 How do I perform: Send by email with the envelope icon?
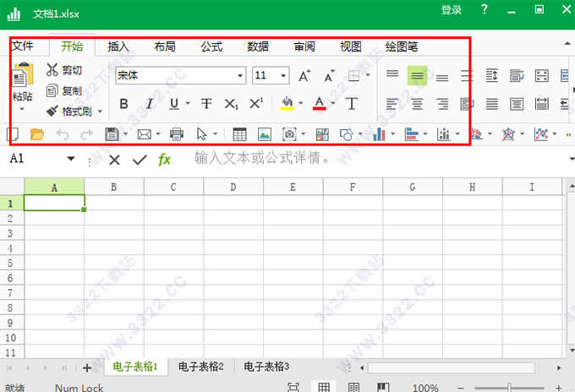click(x=144, y=134)
